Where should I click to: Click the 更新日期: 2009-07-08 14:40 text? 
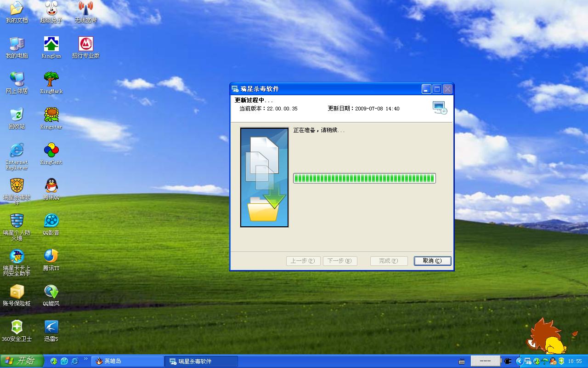coord(363,109)
